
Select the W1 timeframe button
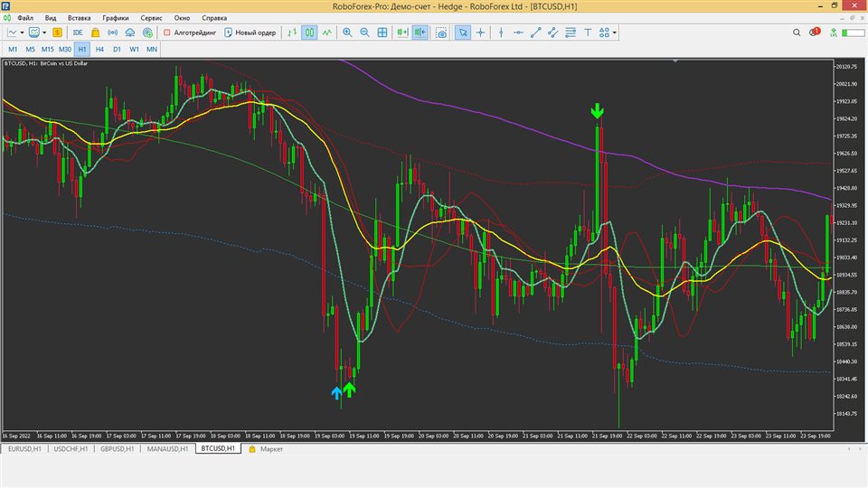pyautogui.click(x=134, y=49)
